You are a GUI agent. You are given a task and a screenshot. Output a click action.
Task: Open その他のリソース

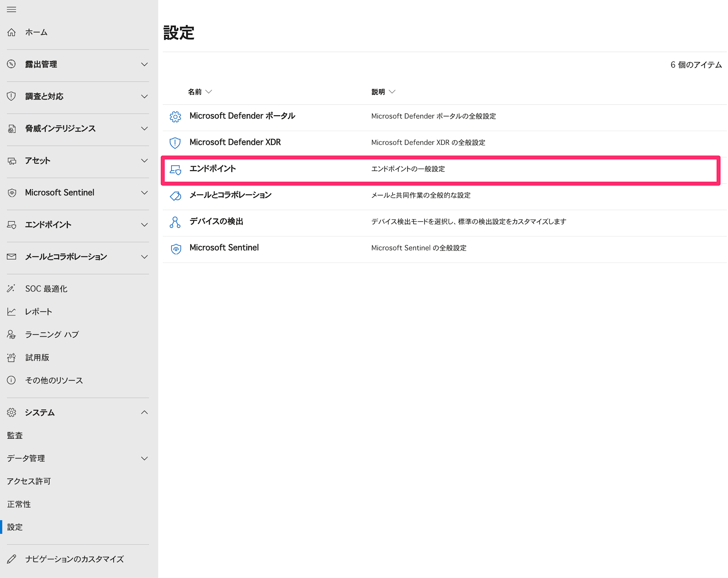click(x=54, y=380)
